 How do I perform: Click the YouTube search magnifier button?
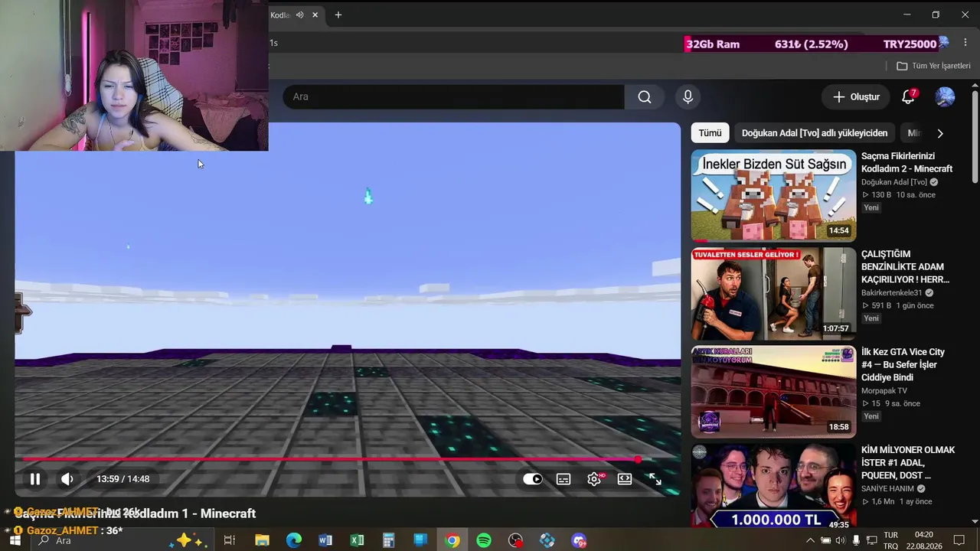pyautogui.click(x=645, y=96)
